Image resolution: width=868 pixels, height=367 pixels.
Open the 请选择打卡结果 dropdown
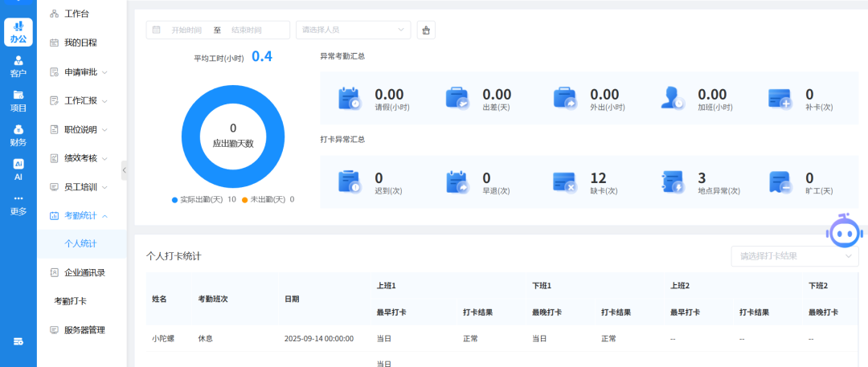tap(795, 256)
